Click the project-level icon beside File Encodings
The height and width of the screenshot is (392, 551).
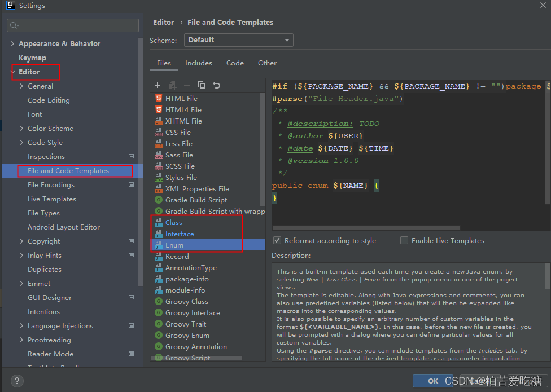[x=132, y=184]
